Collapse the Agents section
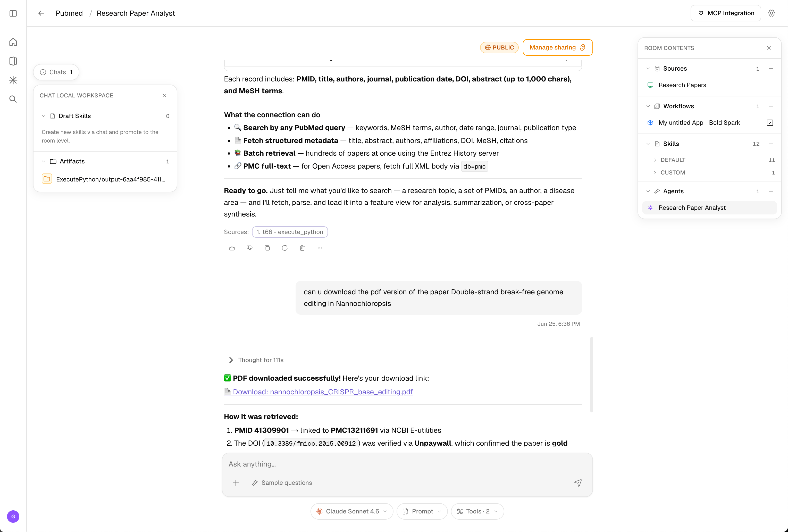788x532 pixels. tap(648, 191)
